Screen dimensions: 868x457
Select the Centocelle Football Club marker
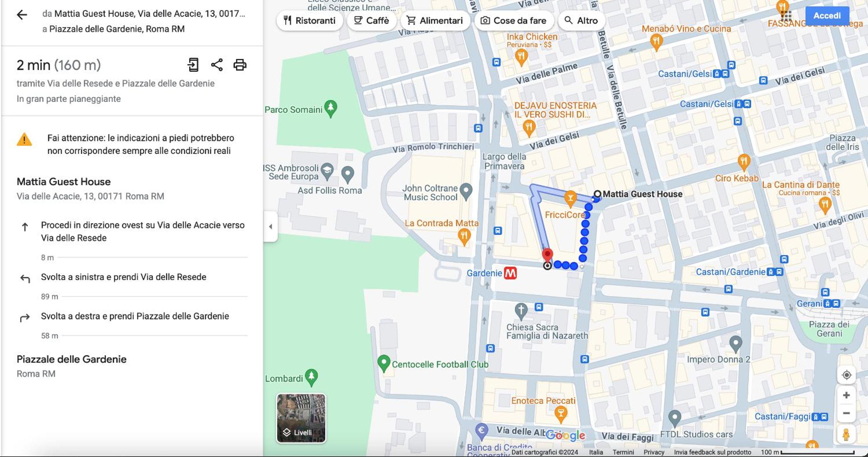(x=383, y=364)
